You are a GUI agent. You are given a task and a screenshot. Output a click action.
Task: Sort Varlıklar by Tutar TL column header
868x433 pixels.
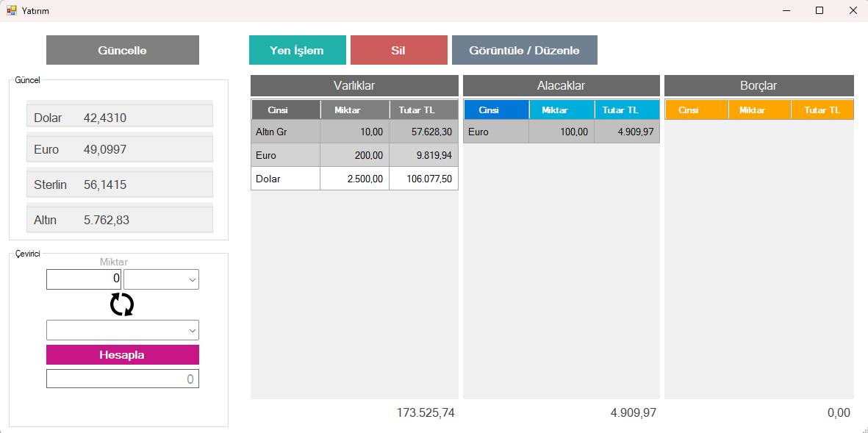[x=423, y=110]
